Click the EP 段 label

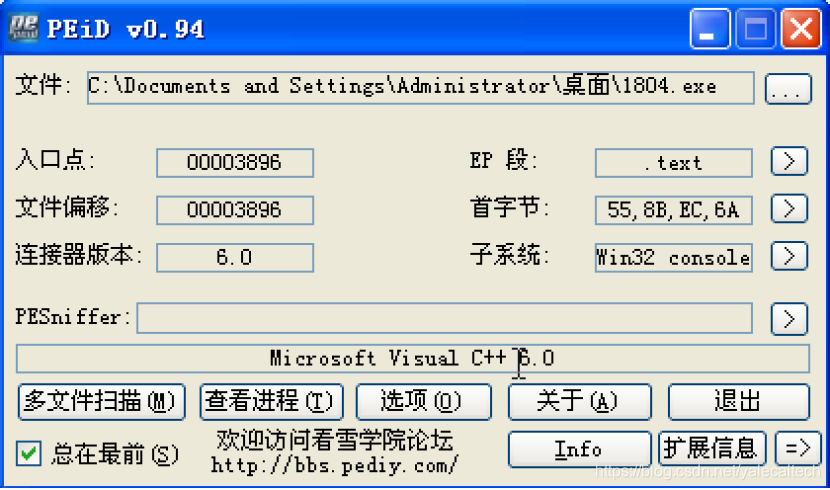[x=504, y=160]
